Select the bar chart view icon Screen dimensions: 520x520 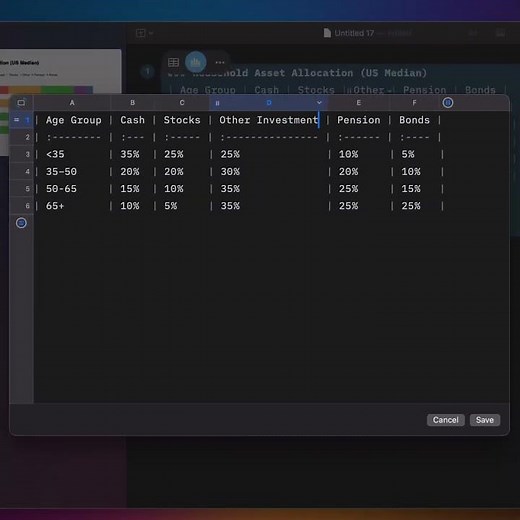(x=196, y=62)
